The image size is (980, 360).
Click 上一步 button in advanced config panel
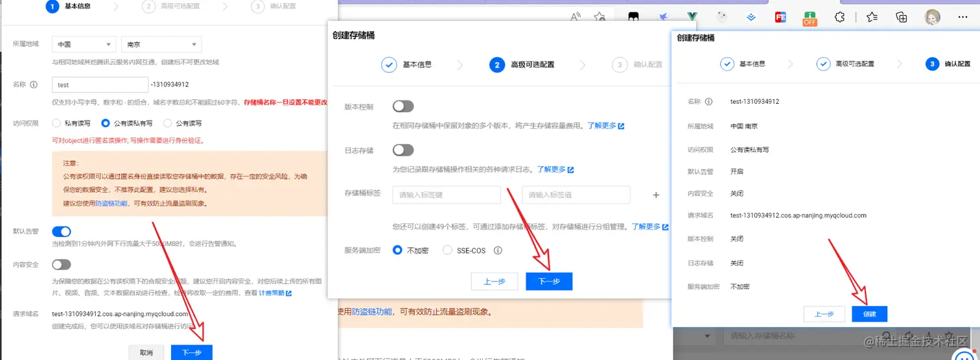point(494,282)
